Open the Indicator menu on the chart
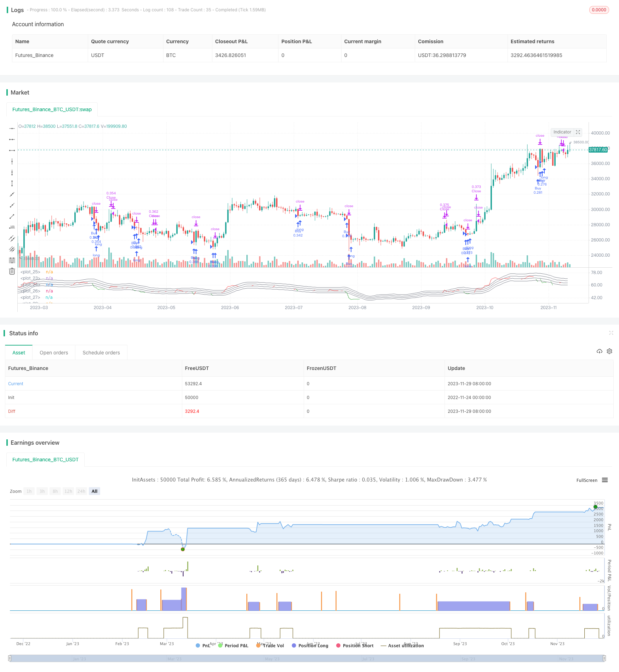Image resolution: width=619 pixels, height=672 pixels. click(x=562, y=132)
